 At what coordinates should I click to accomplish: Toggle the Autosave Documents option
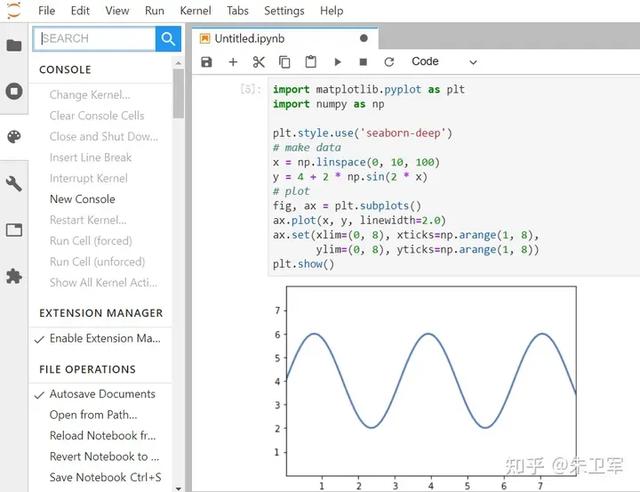pyautogui.click(x=101, y=394)
